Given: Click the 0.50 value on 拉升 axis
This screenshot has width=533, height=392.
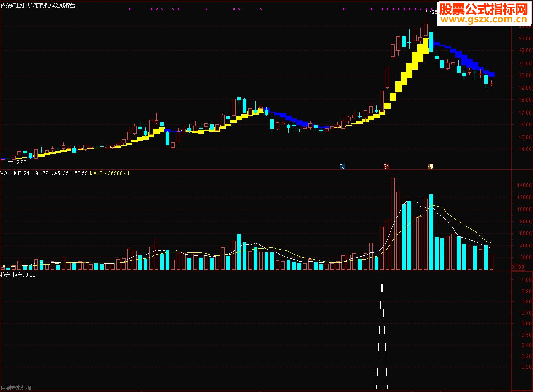Looking at the screenshot, I should [526, 335].
